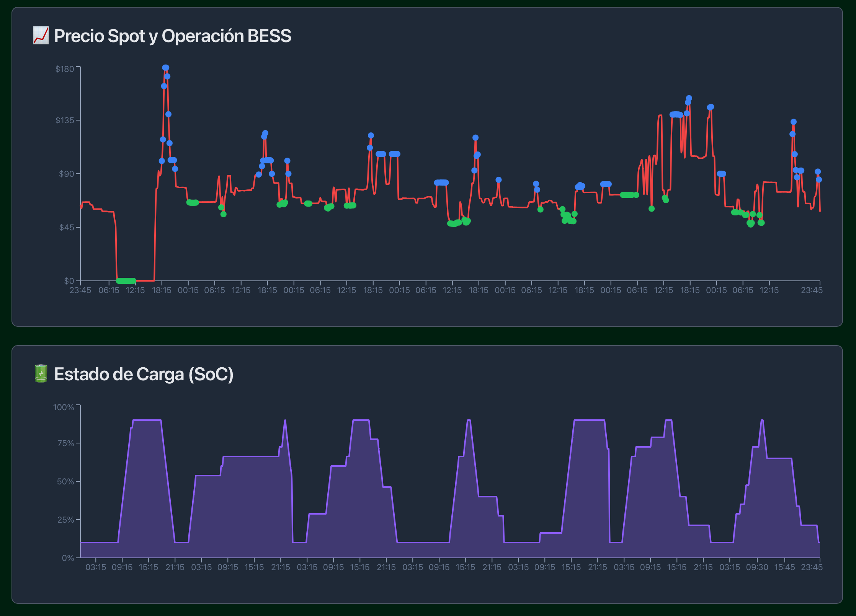Click the Estado de Carga (SoC) heading
Image resolution: width=856 pixels, height=616 pixels.
(144, 374)
